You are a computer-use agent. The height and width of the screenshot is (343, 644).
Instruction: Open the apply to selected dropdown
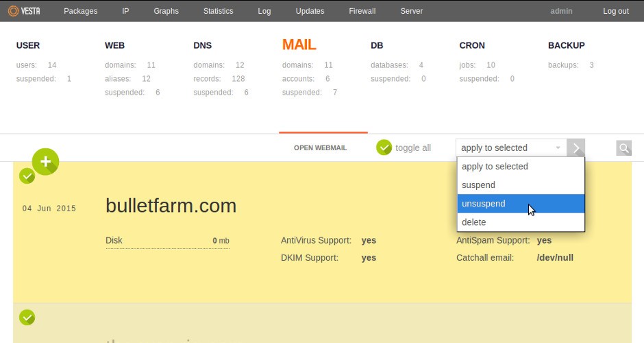[x=511, y=147]
